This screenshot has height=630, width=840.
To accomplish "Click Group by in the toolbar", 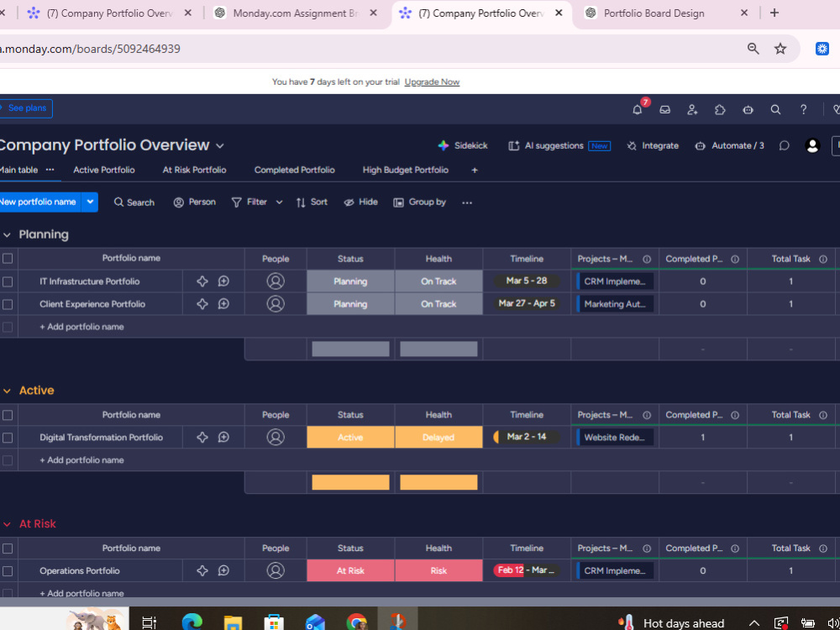I will coord(419,202).
